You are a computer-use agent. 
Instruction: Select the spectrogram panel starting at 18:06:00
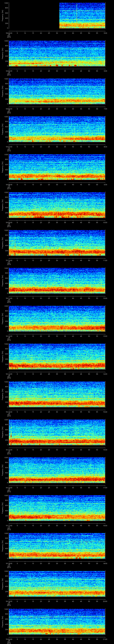[57, 91]
